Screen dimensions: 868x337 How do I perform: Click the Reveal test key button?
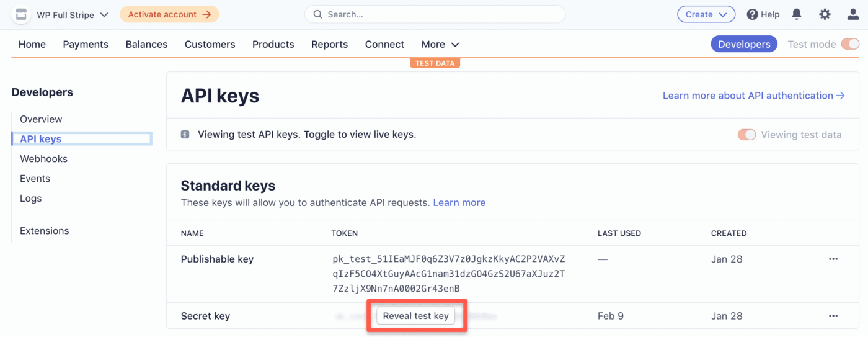415,316
